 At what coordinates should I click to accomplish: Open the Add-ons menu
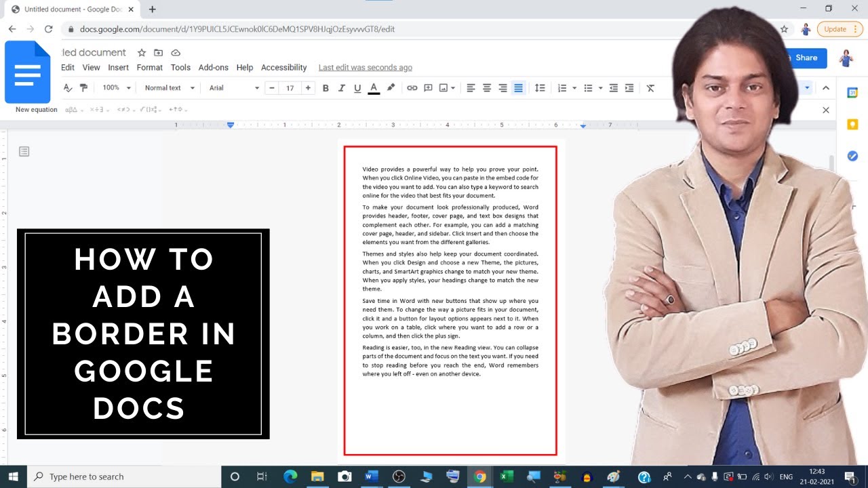coord(214,68)
